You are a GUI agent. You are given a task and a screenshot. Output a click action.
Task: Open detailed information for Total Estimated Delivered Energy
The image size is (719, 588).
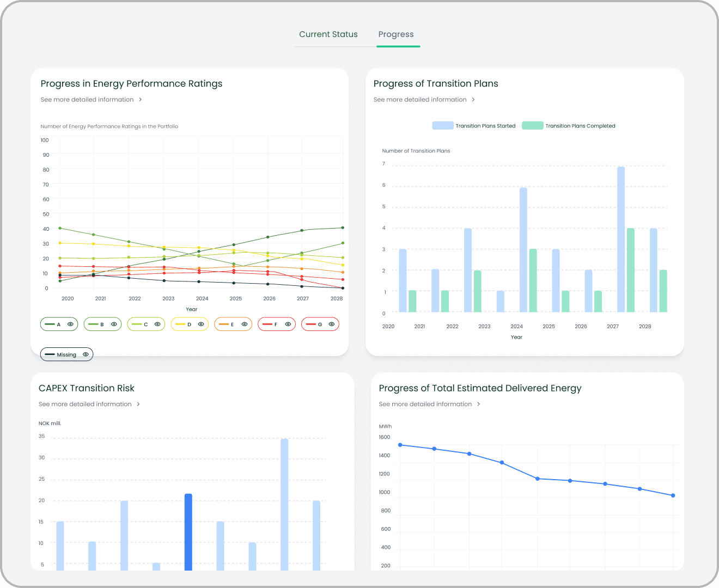coord(425,404)
